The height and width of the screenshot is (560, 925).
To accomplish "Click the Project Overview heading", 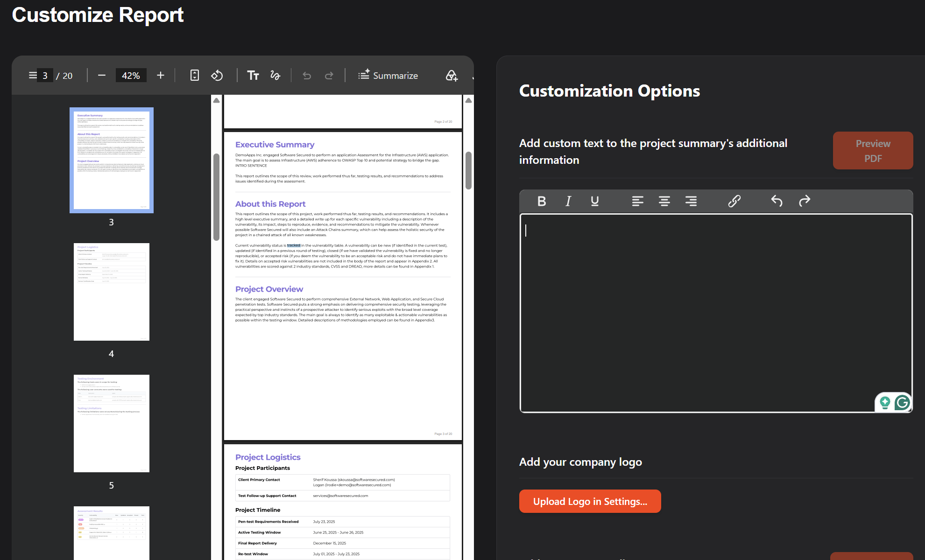I will point(269,289).
